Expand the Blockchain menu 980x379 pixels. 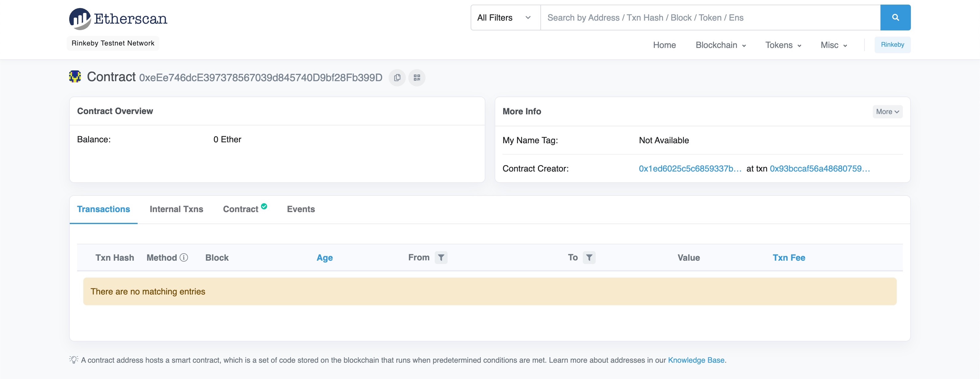coord(720,45)
